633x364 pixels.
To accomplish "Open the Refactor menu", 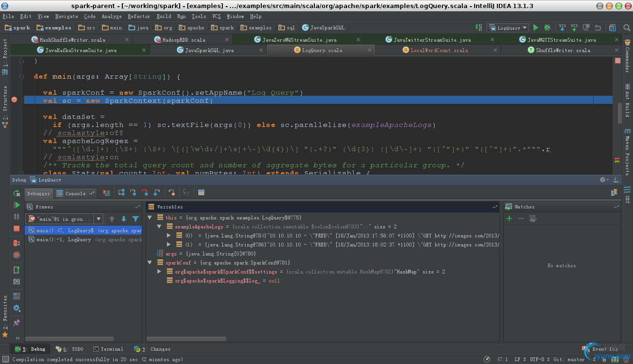I will (x=139, y=16).
